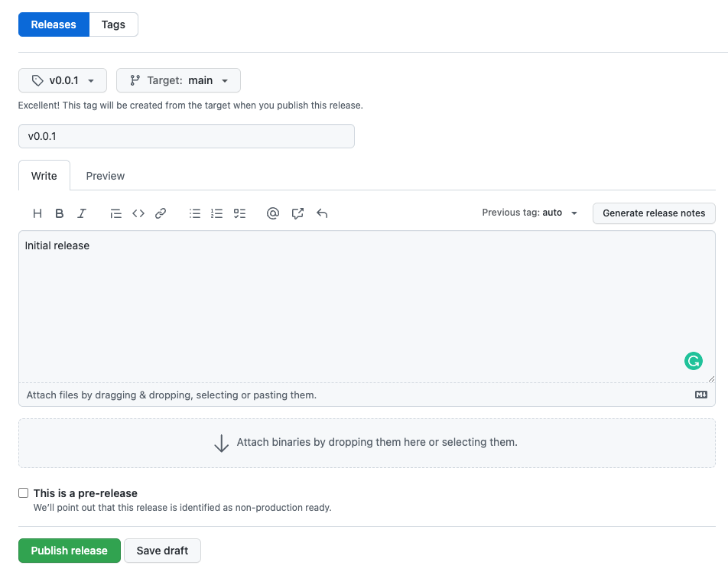Apply bold formatting in the editor

[60, 213]
